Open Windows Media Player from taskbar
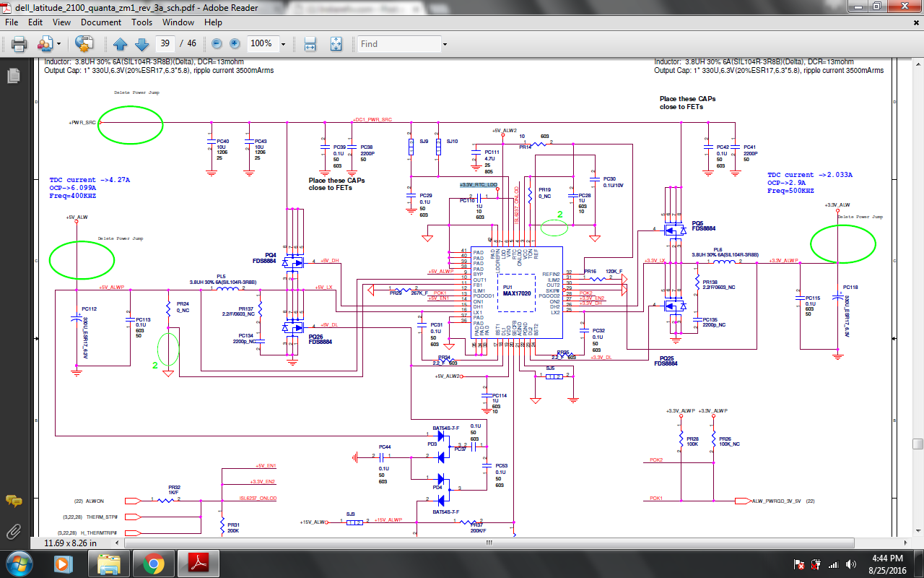924x578 pixels. (x=61, y=562)
